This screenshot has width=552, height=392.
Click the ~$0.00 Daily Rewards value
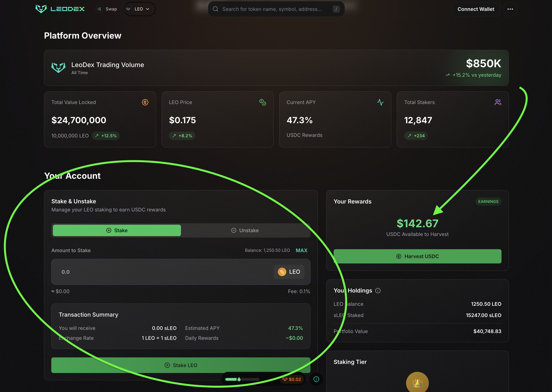tap(294, 338)
